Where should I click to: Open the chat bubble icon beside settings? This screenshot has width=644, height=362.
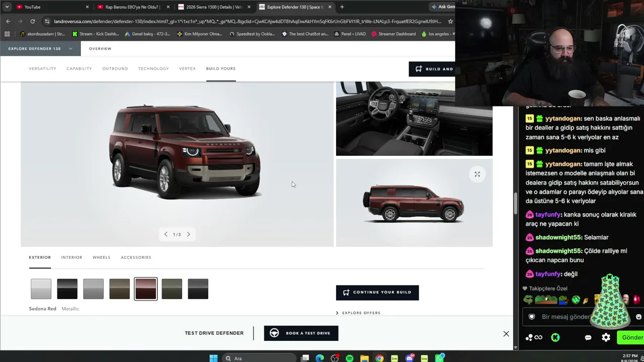click(x=588, y=337)
